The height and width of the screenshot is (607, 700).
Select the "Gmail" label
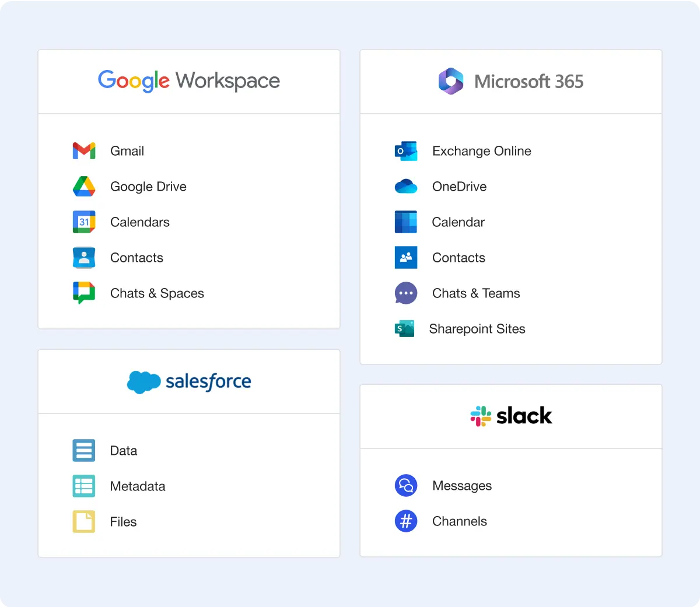(x=127, y=151)
